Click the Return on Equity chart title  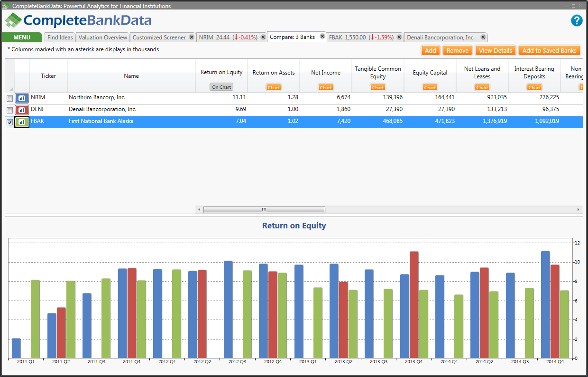tap(294, 226)
